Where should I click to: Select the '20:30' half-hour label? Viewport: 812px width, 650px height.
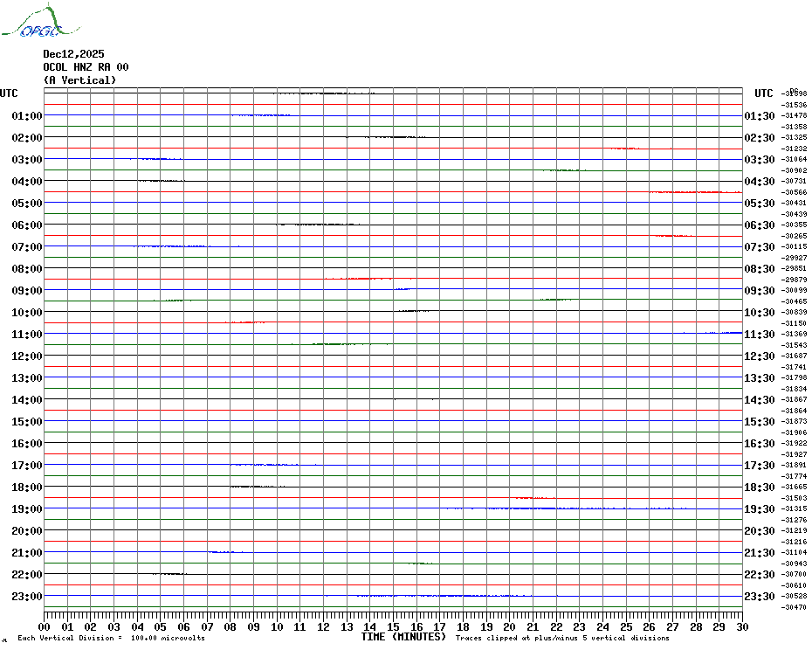pyautogui.click(x=760, y=531)
